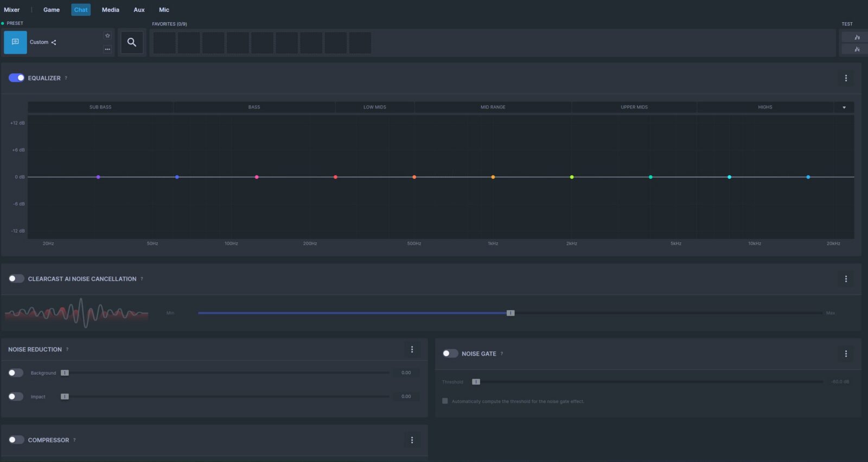Click the lower Test sound button
The image size is (868, 462).
click(857, 49)
